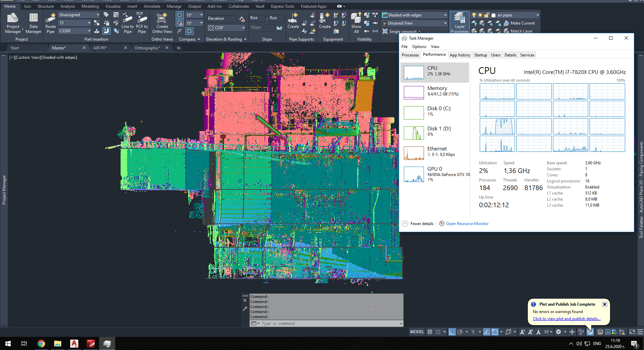
Task: Open the CS300 spec dropdown
Action: click(89, 31)
